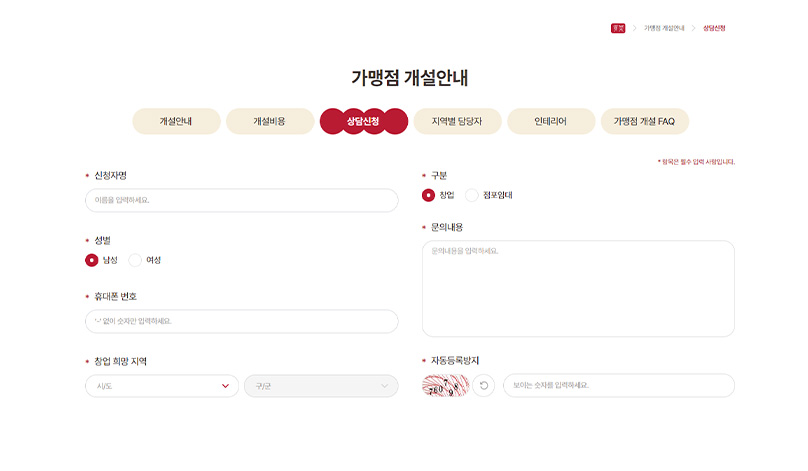
Task: Select the 여성 radio button
Action: [x=135, y=260]
